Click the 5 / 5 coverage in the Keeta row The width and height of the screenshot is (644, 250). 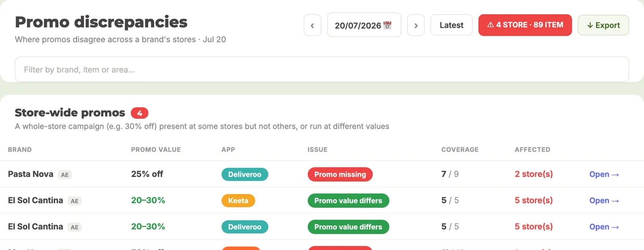[x=450, y=200]
